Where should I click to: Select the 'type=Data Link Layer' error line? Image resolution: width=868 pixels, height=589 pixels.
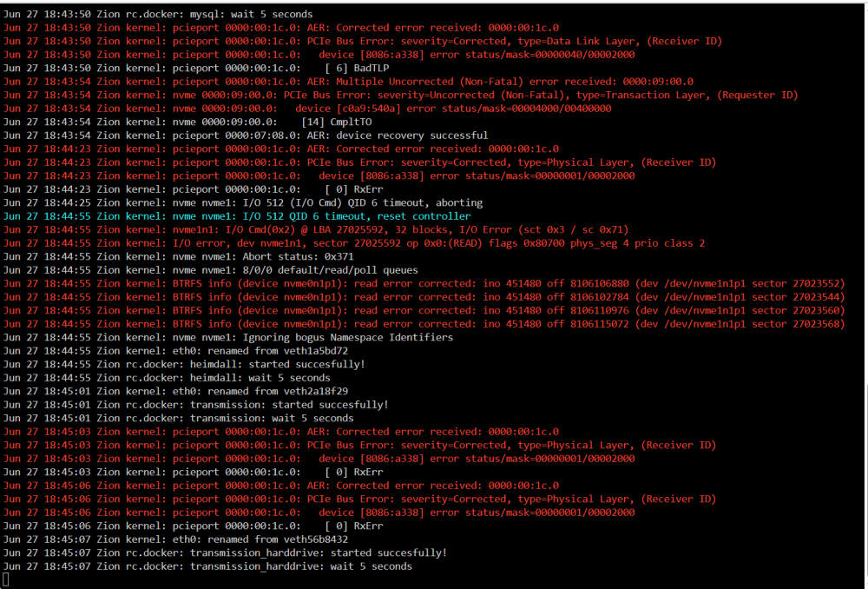pos(363,41)
